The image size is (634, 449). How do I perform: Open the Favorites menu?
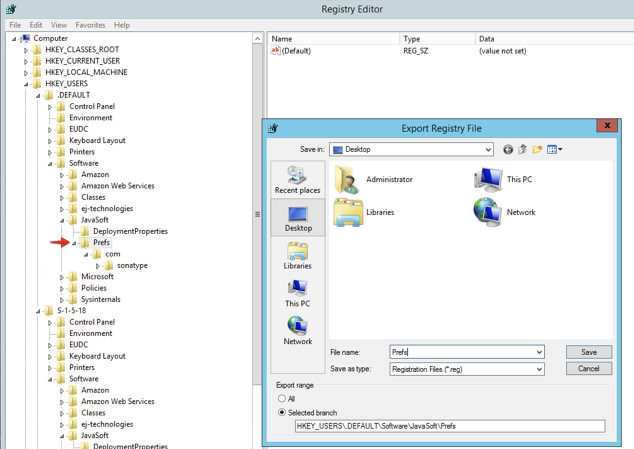(90, 25)
